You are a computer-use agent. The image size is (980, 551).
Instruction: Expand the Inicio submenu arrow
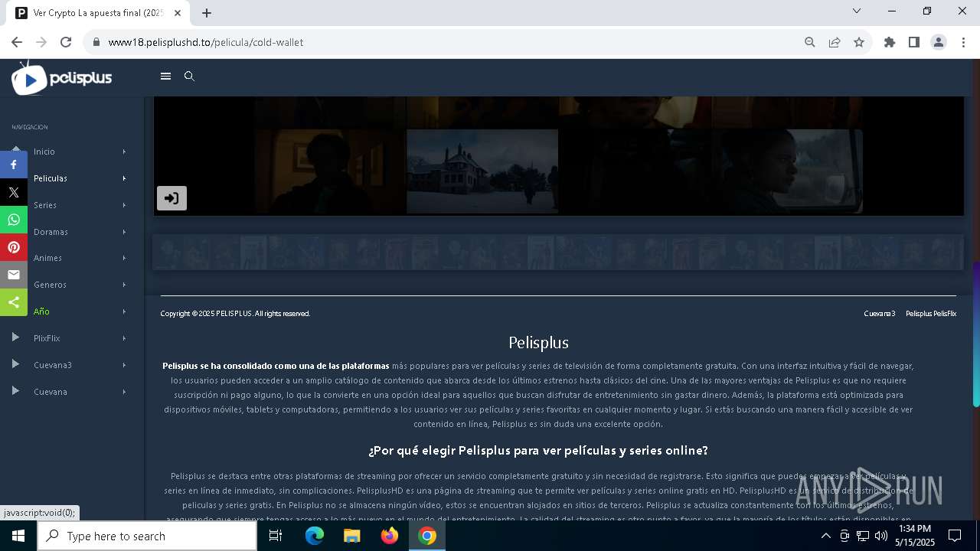pyautogui.click(x=124, y=152)
